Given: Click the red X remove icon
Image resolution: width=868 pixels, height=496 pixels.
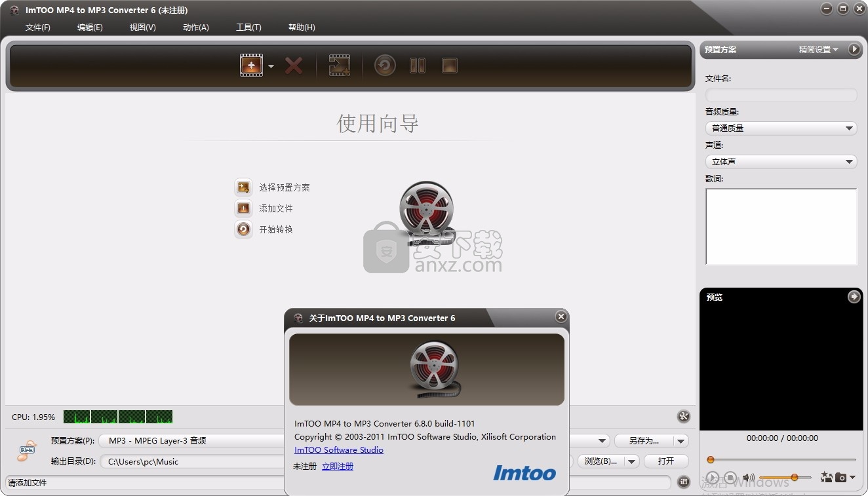Looking at the screenshot, I should point(294,66).
